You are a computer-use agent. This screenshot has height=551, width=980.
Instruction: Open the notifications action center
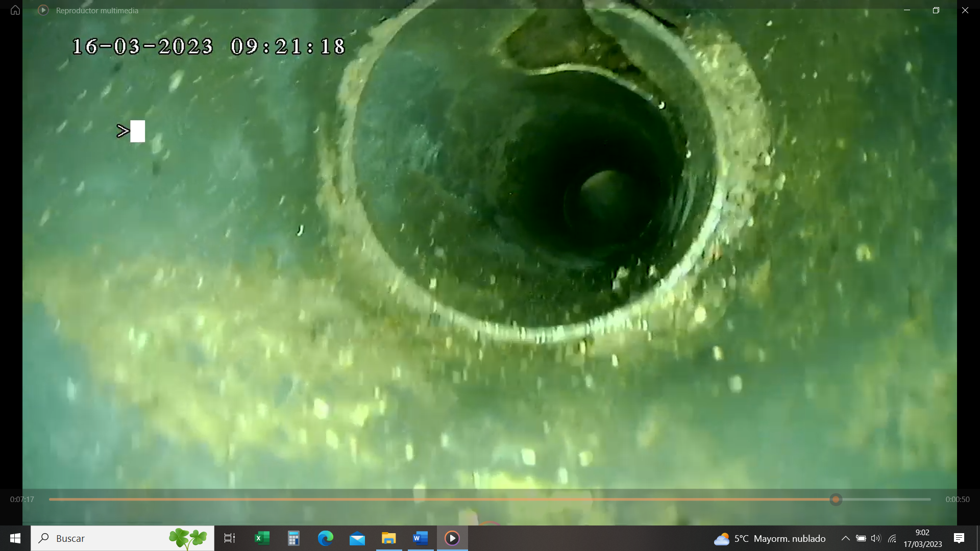click(959, 538)
